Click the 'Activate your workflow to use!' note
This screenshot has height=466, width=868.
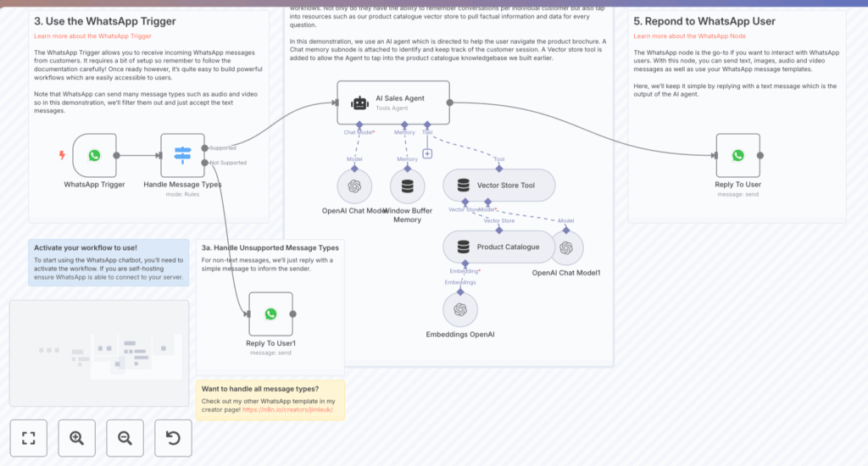pos(108,263)
